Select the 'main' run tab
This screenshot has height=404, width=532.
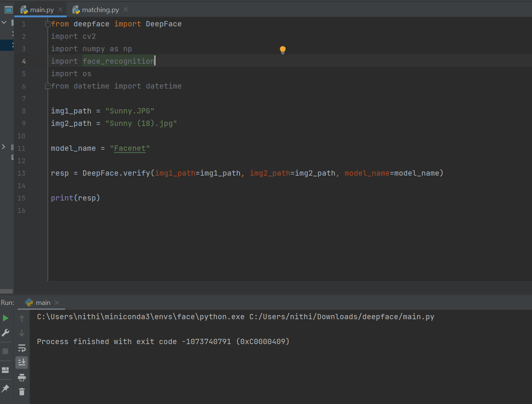(42, 302)
